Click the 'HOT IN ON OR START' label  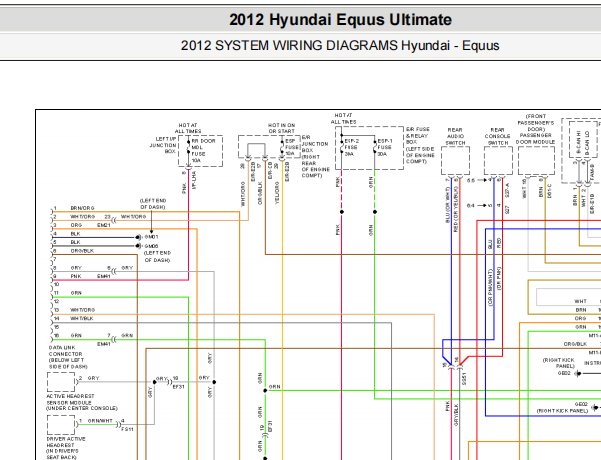click(x=281, y=128)
